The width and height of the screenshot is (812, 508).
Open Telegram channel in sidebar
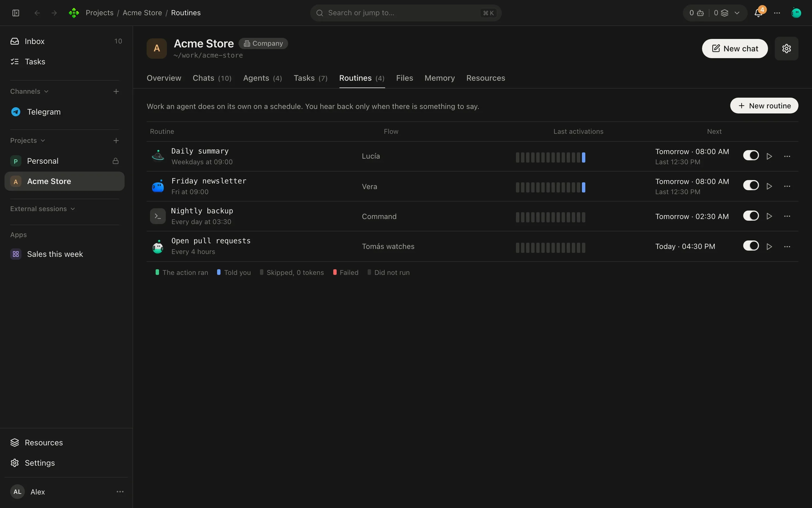click(x=64, y=112)
